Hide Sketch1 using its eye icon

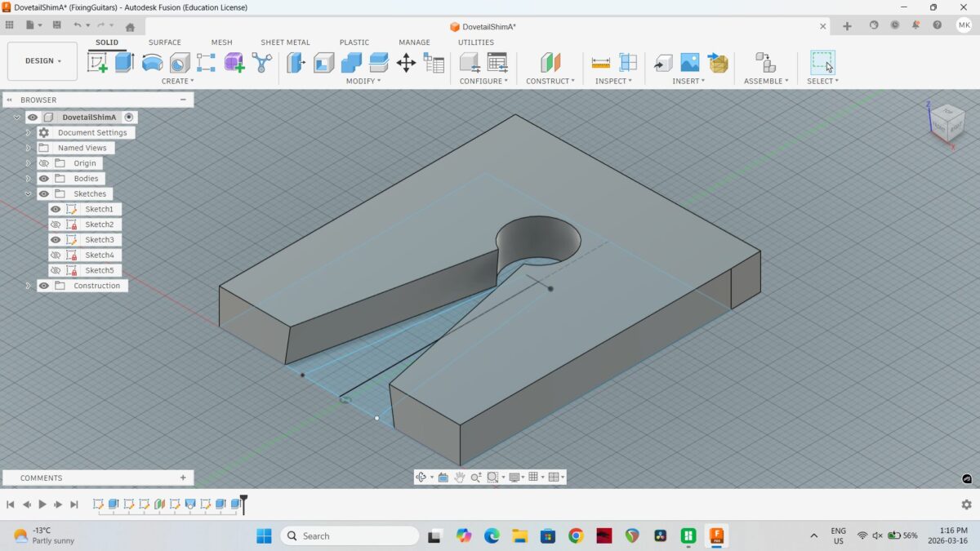pos(56,209)
